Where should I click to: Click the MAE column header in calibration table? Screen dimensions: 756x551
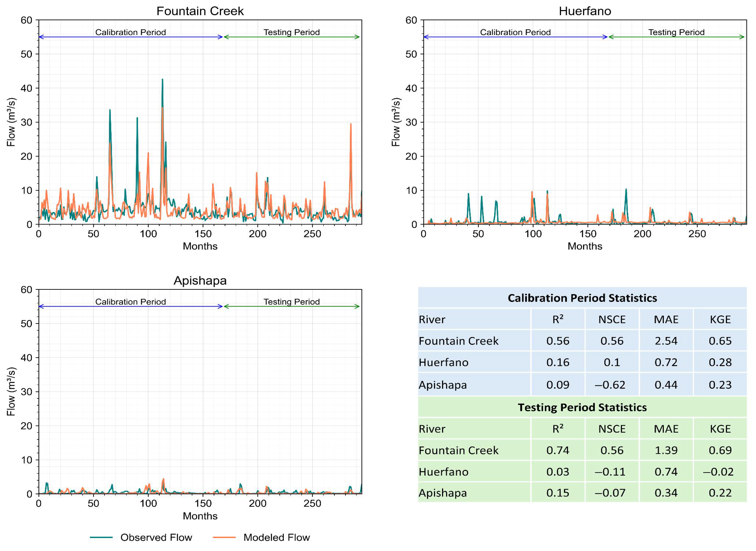pyautogui.click(x=666, y=319)
